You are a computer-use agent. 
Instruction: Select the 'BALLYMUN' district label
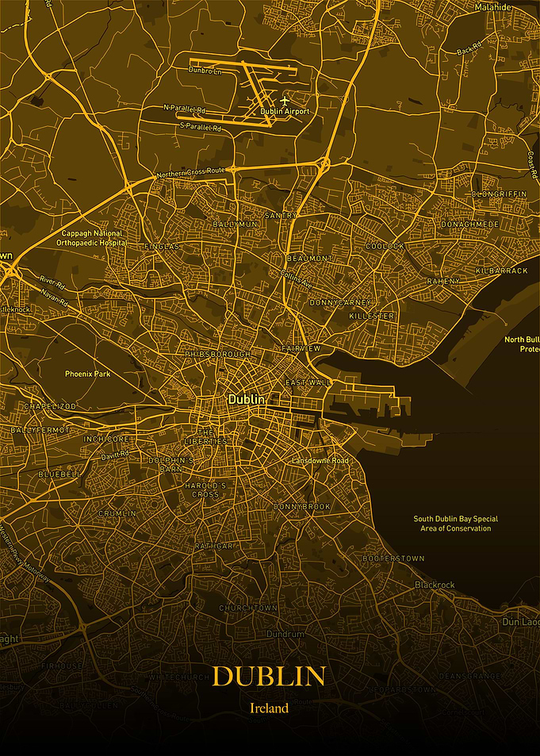[236, 224]
